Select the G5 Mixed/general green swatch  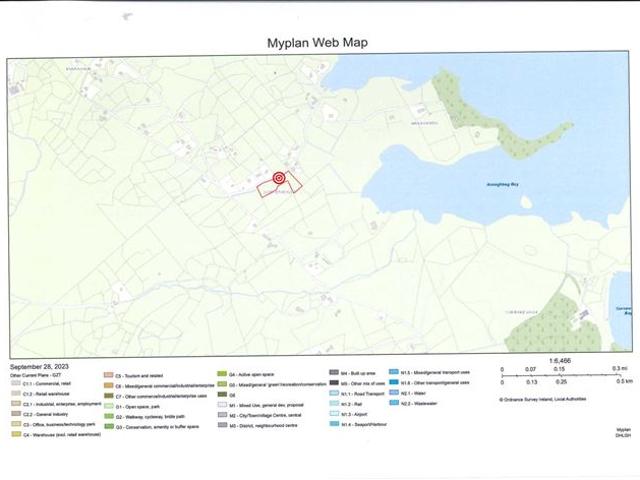point(222,384)
